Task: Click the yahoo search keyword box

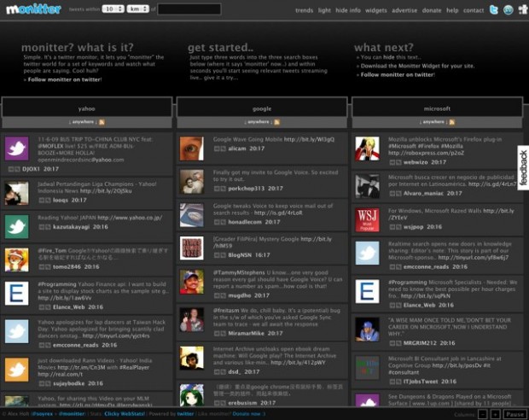Action: (87, 108)
